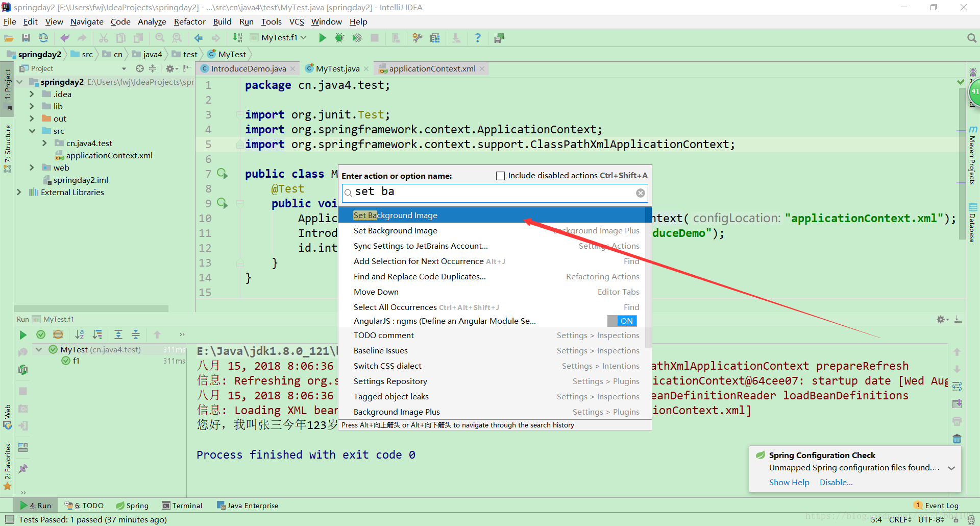Switch to the applicationContext.xml editor tab
980x526 pixels.
(x=432, y=68)
